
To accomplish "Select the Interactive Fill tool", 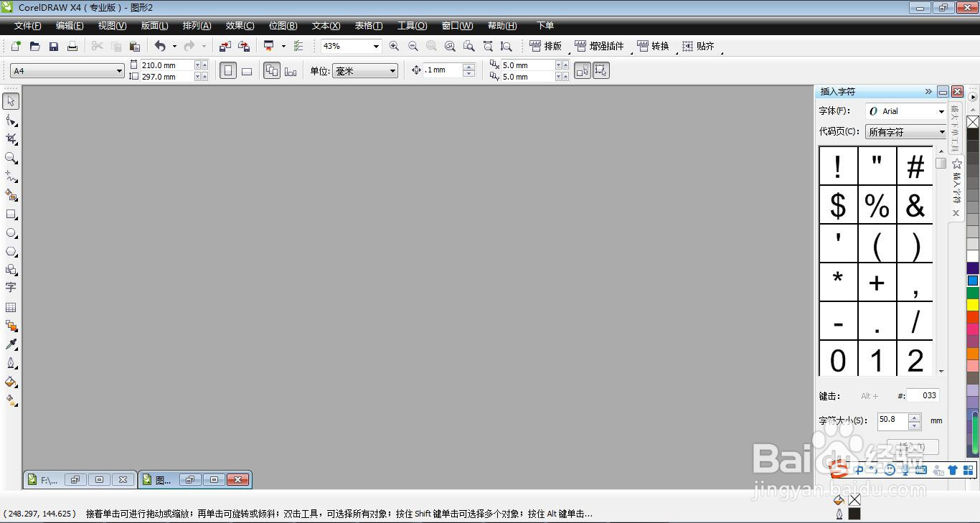I will pyautogui.click(x=11, y=400).
